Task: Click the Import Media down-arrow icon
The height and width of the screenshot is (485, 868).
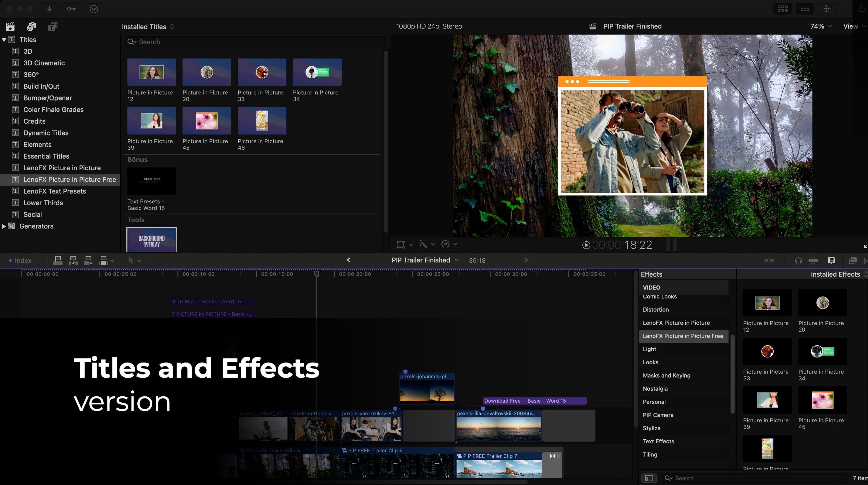Action: pos(49,9)
